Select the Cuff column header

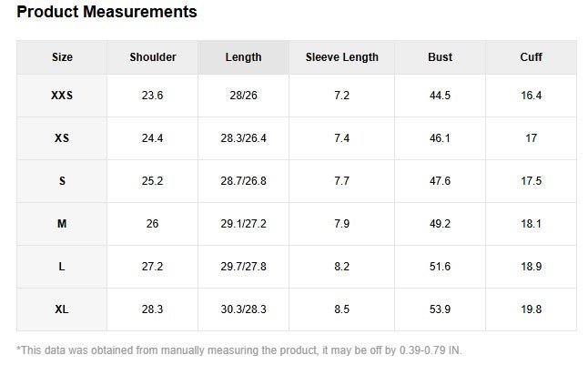531,57
